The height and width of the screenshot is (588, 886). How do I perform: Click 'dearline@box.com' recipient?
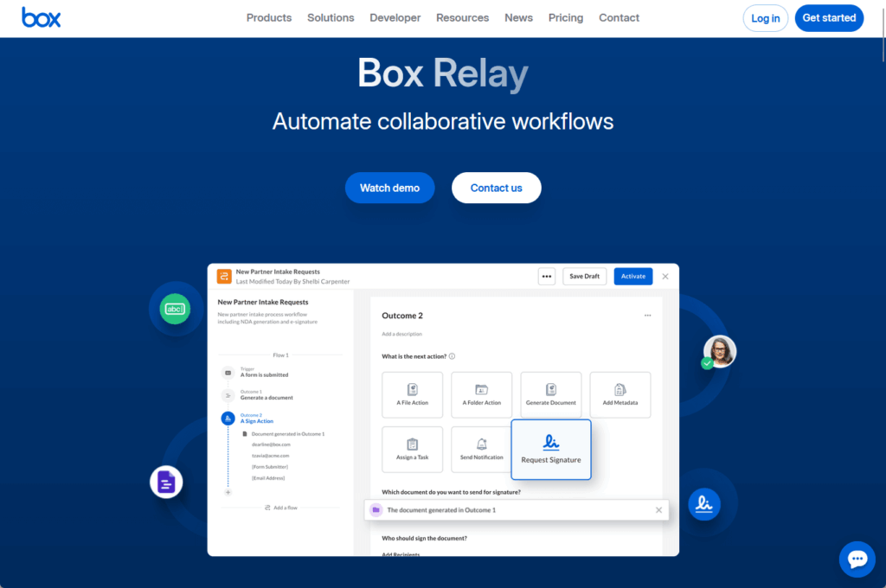pos(271,444)
